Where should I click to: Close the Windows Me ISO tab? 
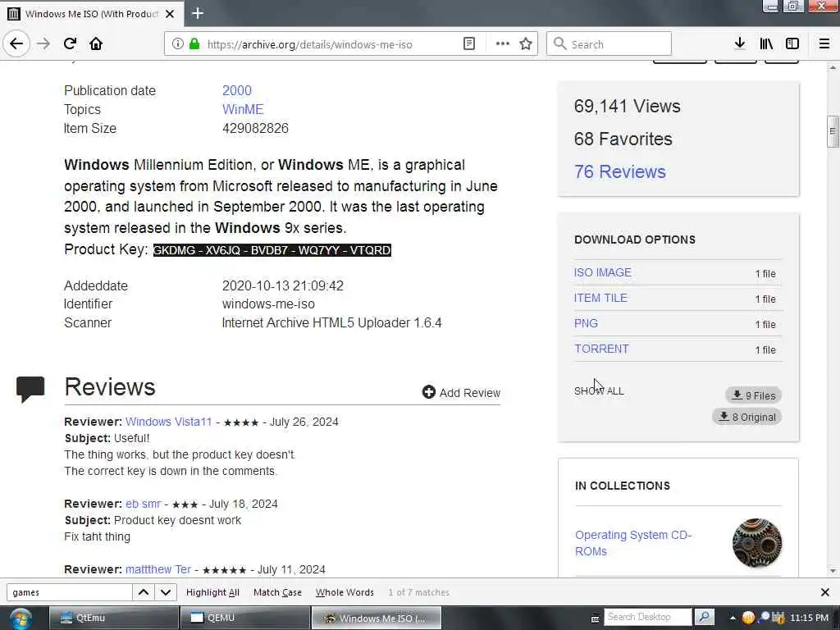point(170,14)
